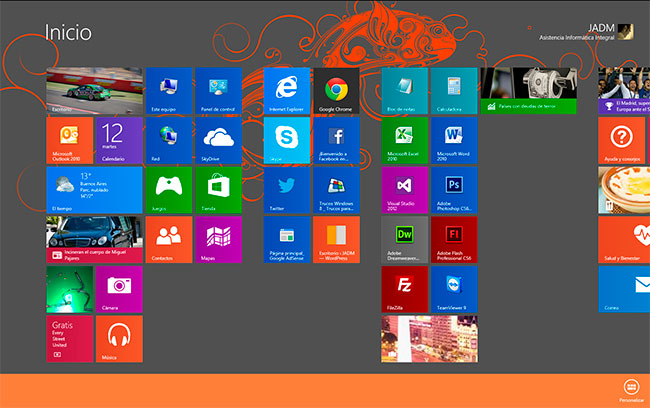Open the Contactos people tile
The image size is (650, 408).
(169, 240)
